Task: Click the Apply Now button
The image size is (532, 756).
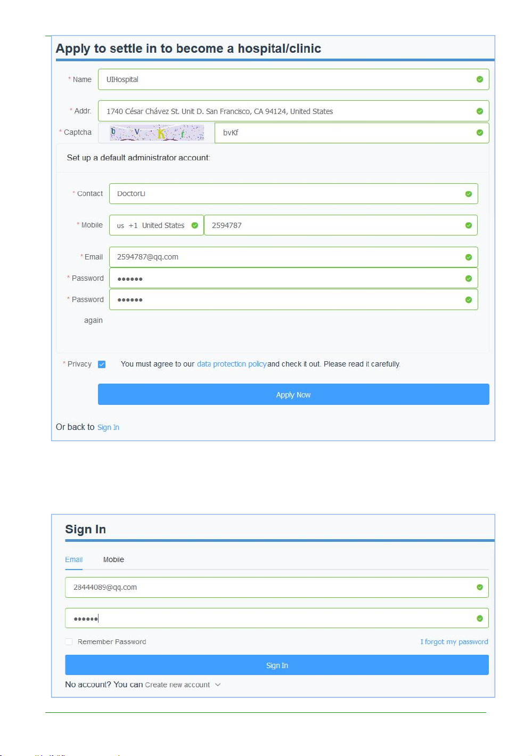Action: pos(293,394)
